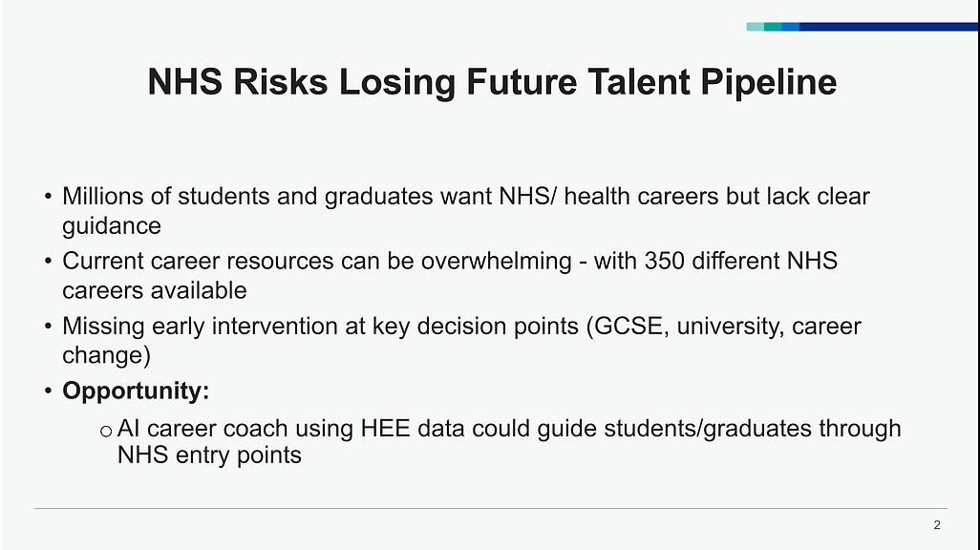This screenshot has width=980, height=550.
Task: Click the word "change)" in third bullet
Action: 106,355
